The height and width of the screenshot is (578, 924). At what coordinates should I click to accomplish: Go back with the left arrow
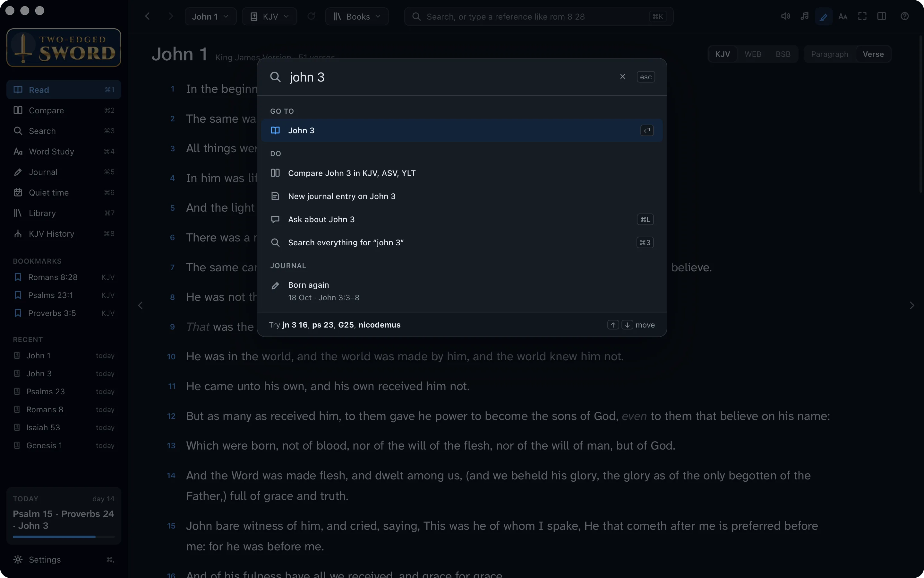point(148,16)
